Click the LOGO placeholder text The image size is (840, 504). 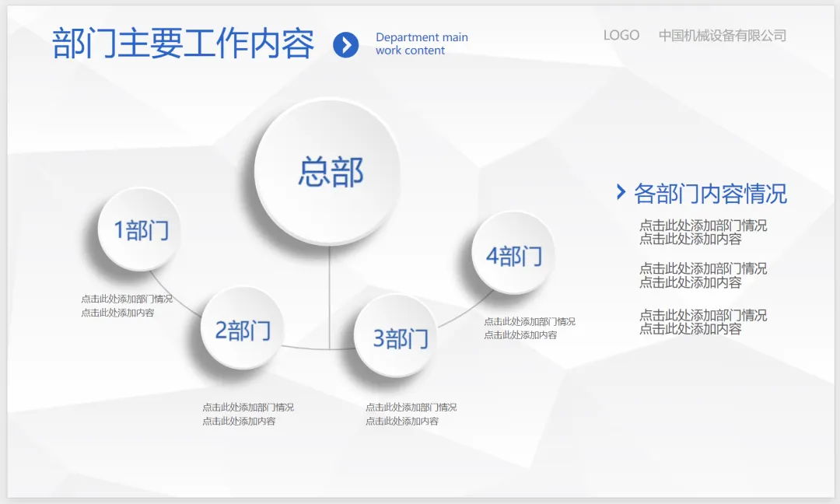point(621,35)
